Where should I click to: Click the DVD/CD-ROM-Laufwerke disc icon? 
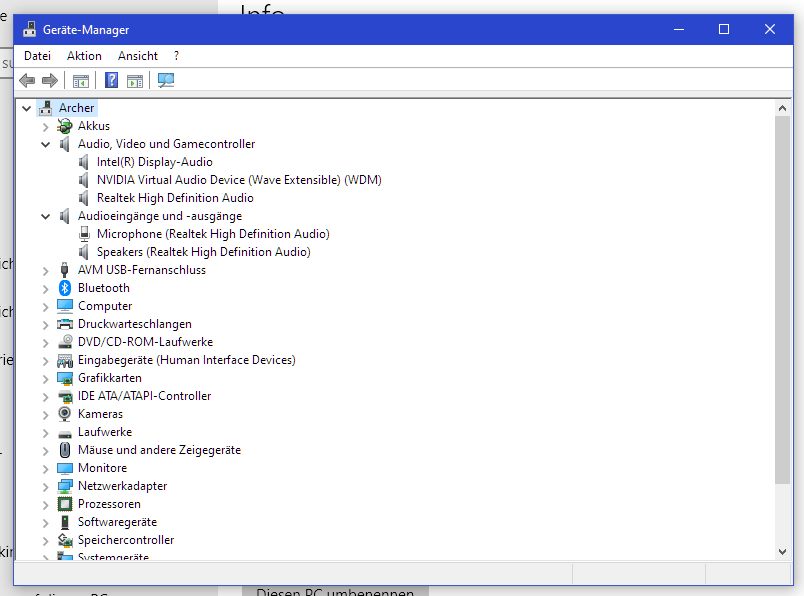click(x=65, y=342)
